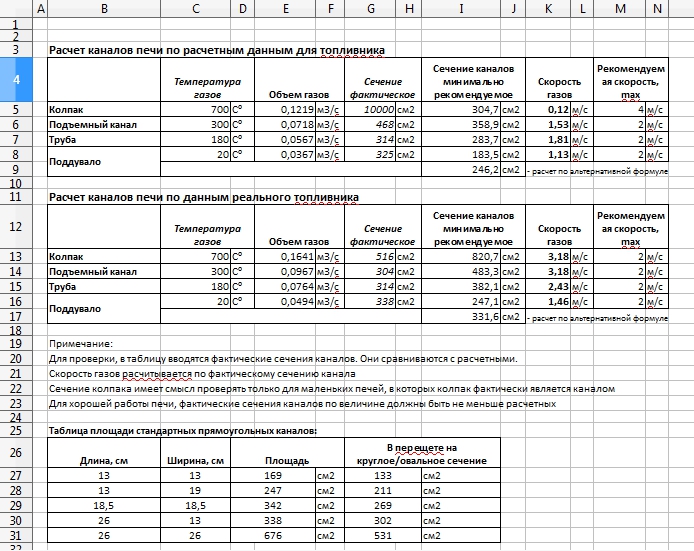Click 'Поддувало' label in first table
This screenshot has width=694, height=551.
75,162
